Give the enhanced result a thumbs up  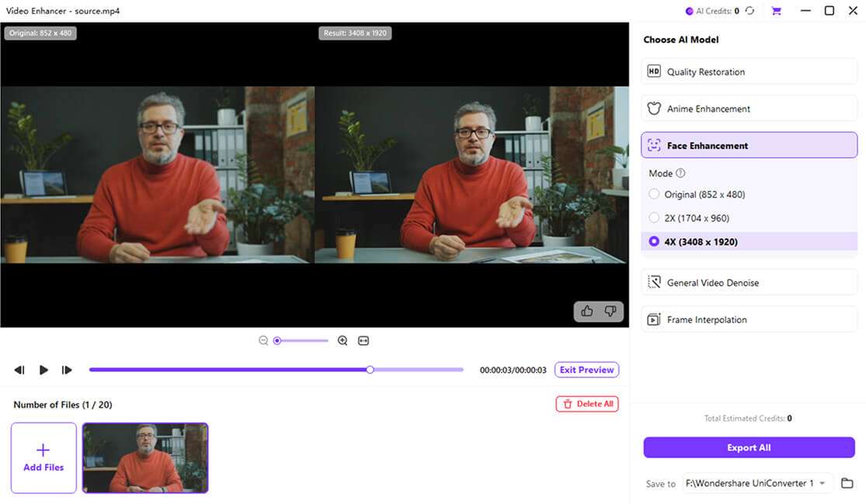pyautogui.click(x=586, y=311)
